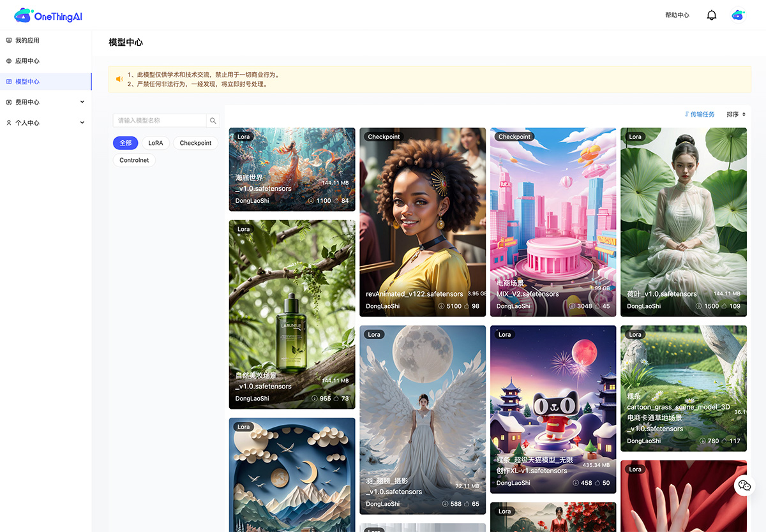Open 应用中心 from the sidebar
766x532 pixels.
tap(27, 61)
